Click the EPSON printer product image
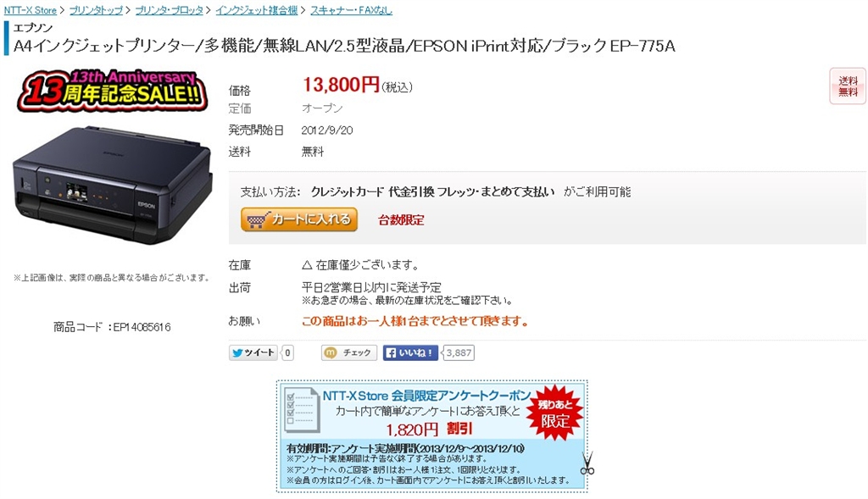Screen dimensions: 868x499 tap(113, 186)
